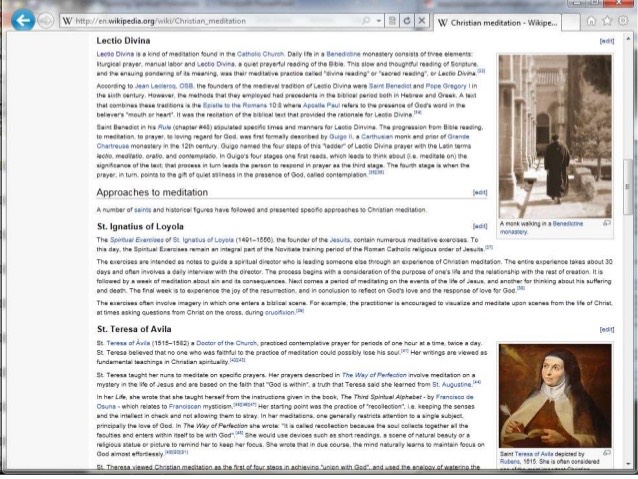Open the Jesuits link
Viewport: 638px width, 479px height.
tap(340, 240)
